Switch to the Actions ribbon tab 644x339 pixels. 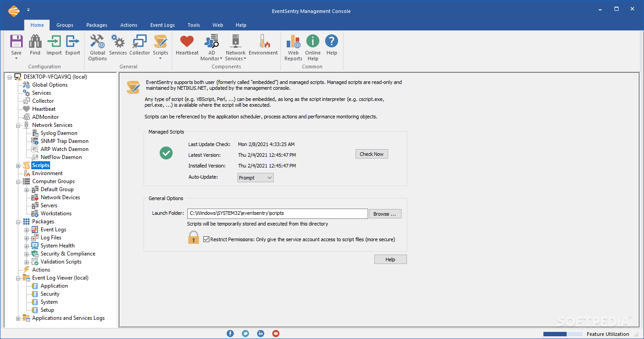pyautogui.click(x=129, y=25)
